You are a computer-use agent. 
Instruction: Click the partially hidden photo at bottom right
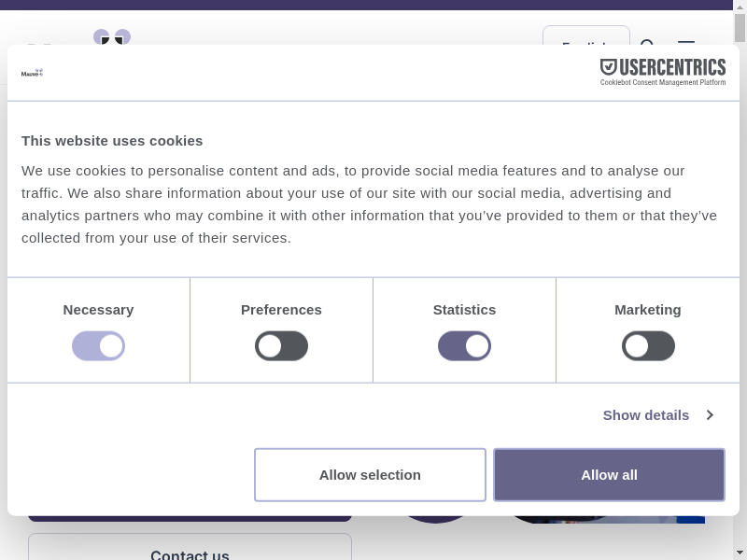(x=607, y=518)
